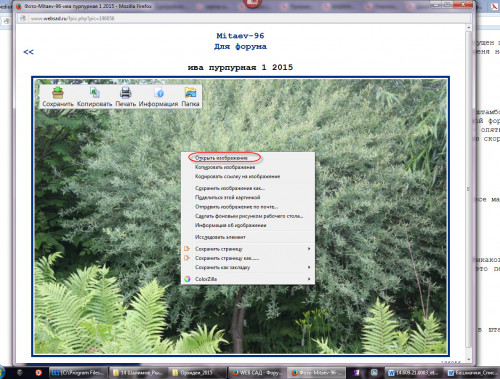Image resolution: width=500 pixels, height=379 pixels.
Task: Click the '<<' back link
Action: point(28,52)
